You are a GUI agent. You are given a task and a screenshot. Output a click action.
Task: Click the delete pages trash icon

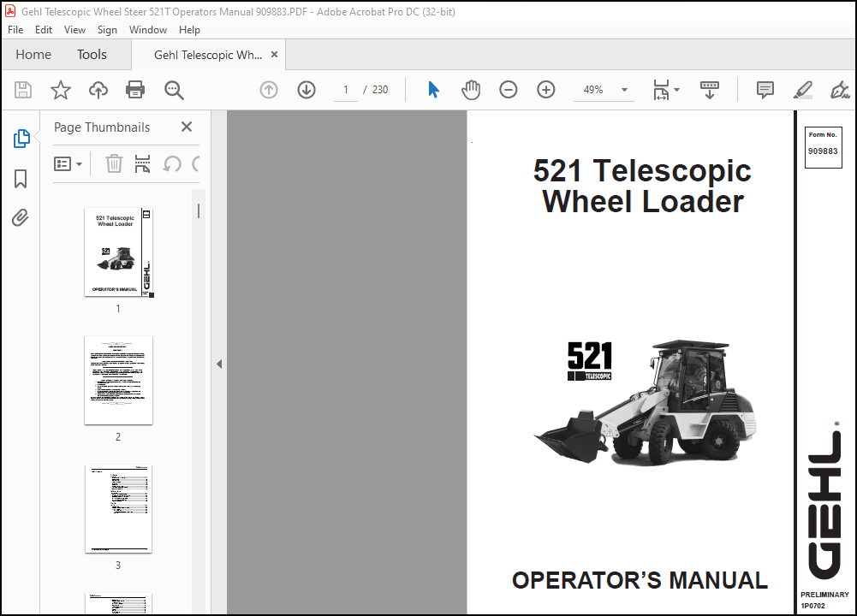114,163
